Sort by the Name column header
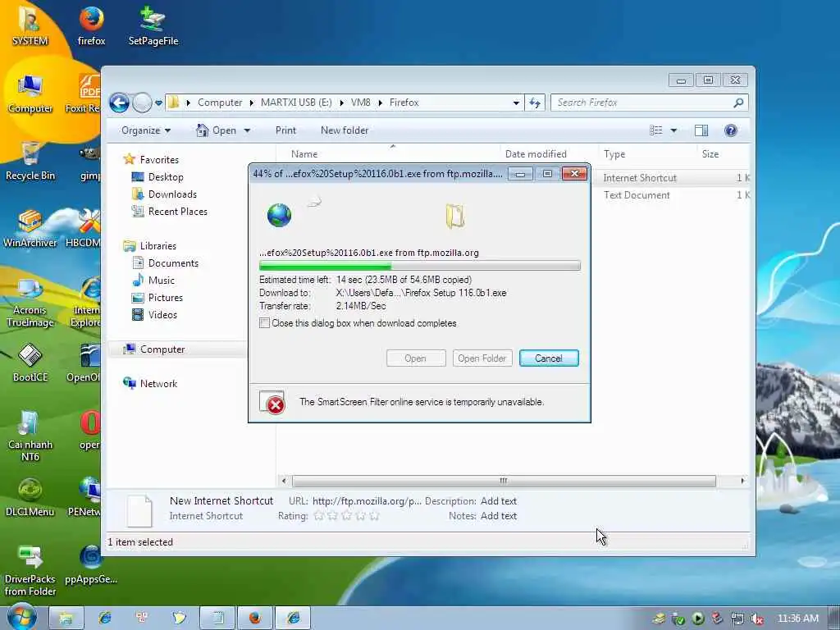Screen dimensions: 840x630 (304, 153)
